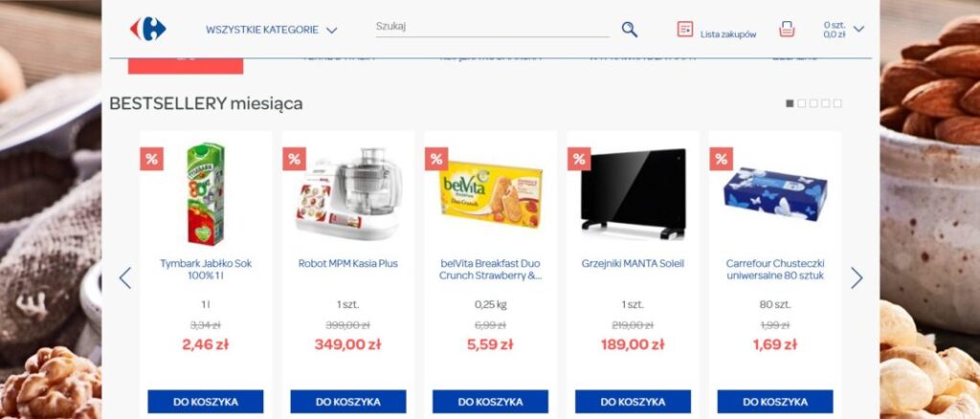Select the last carousel page indicator
The image size is (980, 419).
pyautogui.click(x=837, y=103)
